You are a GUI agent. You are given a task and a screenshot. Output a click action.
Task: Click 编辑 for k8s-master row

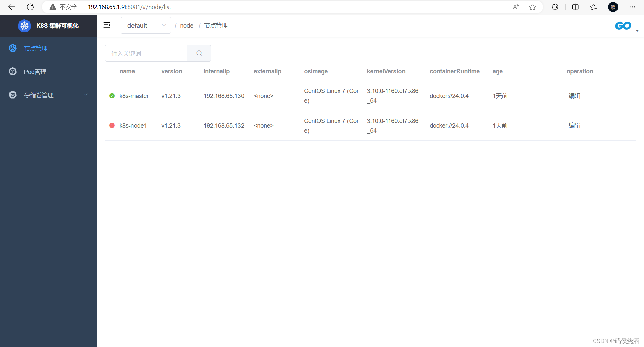(574, 96)
